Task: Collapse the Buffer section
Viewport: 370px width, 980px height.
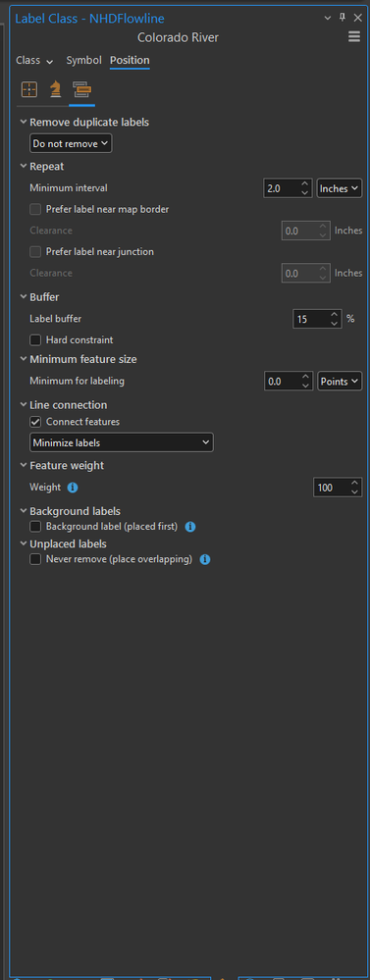Action: coord(24,297)
